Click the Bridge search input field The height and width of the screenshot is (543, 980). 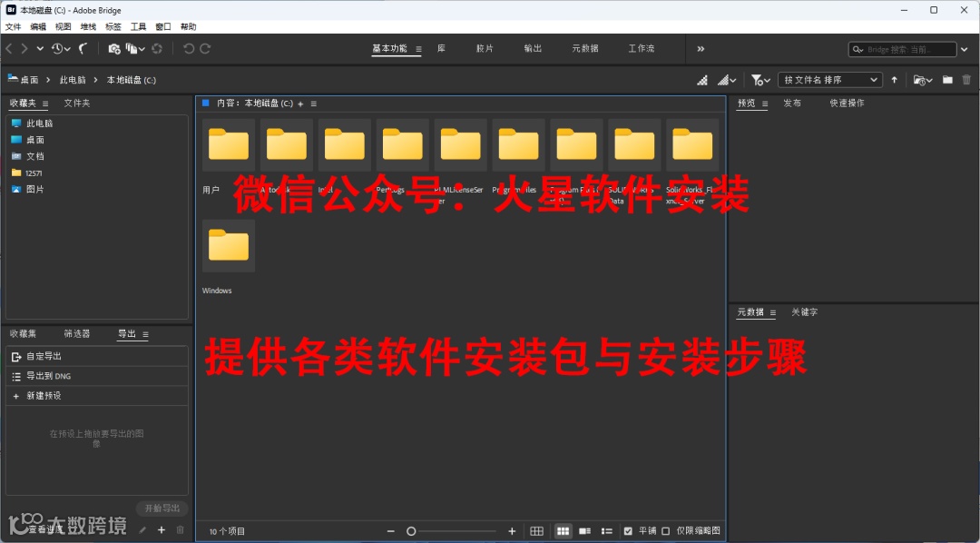click(x=905, y=49)
